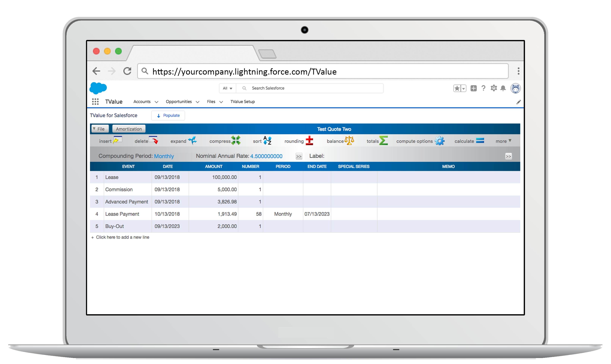Open the Opportunities nav tab
Screen dimensions: 611x364
point(179,102)
